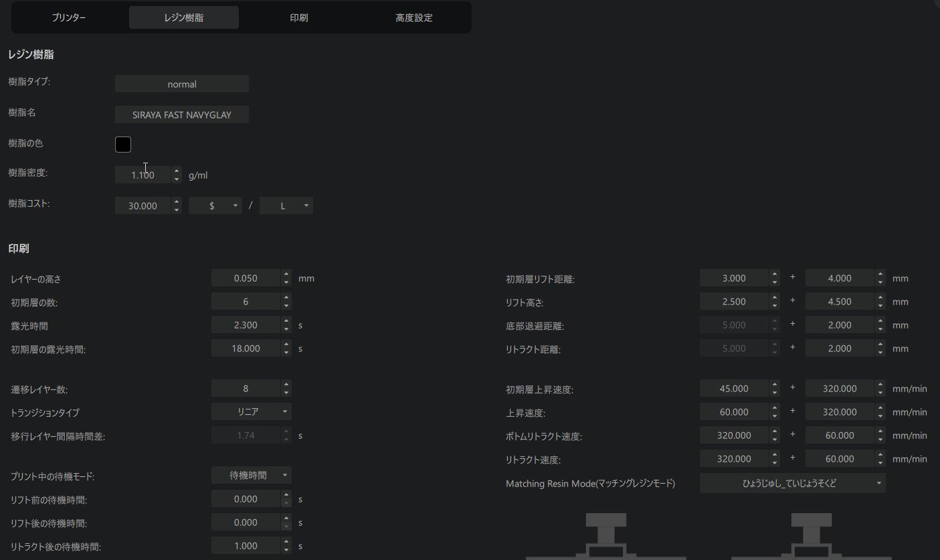The image size is (940, 560).
Task: Increase 樹脂密度 with the up arrow
Action: [177, 171]
